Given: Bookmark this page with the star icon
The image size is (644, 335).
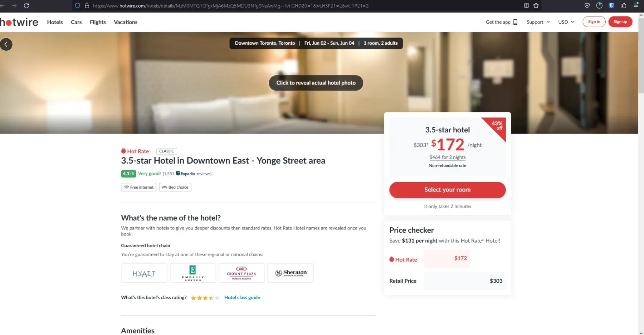Looking at the screenshot, I should 536,6.
